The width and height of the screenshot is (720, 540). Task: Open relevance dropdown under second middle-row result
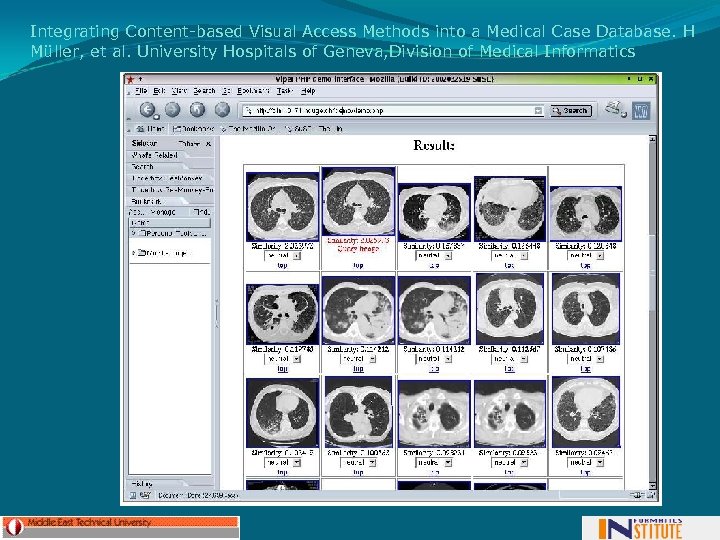tap(358, 359)
